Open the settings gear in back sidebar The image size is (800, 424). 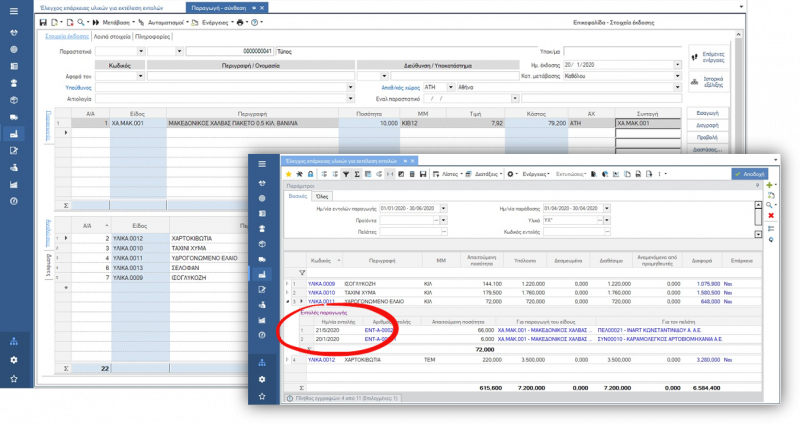coord(14,360)
